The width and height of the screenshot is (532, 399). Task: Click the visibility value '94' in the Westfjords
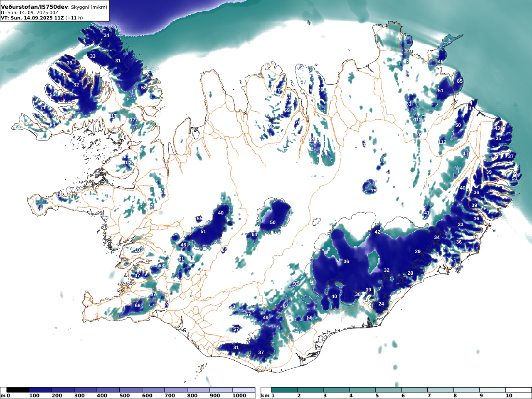(x=52, y=125)
